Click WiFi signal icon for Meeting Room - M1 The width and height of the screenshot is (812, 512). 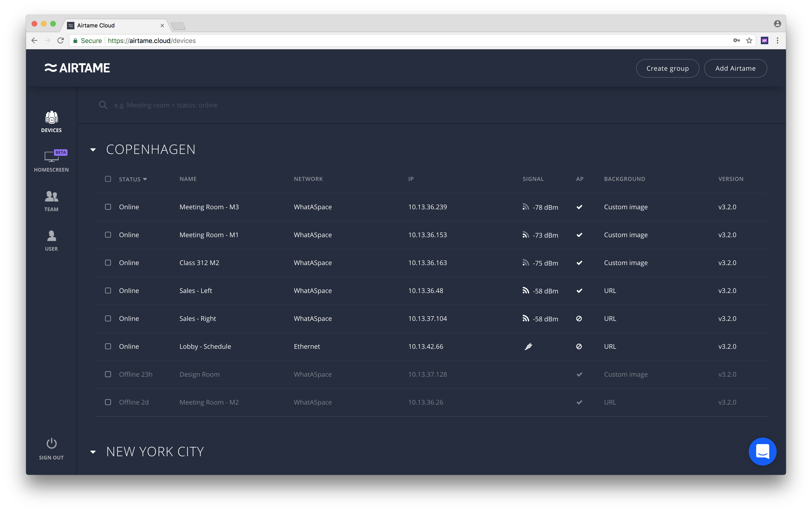pyautogui.click(x=525, y=235)
